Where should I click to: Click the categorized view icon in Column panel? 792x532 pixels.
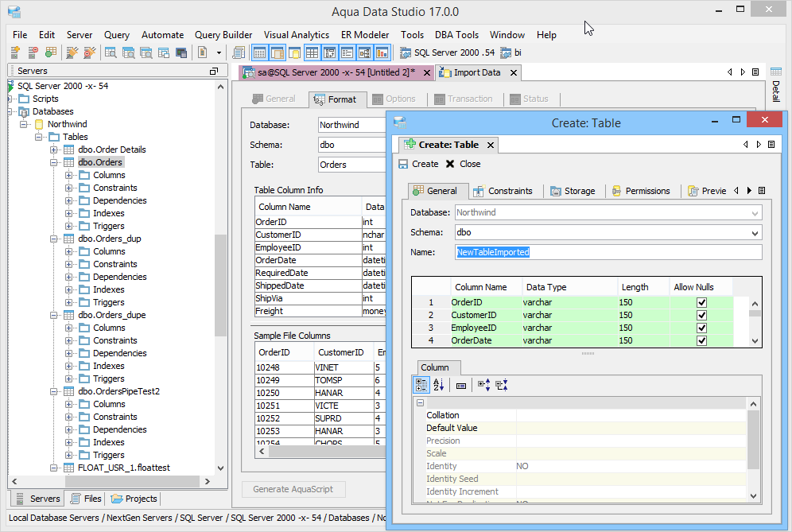coord(421,385)
